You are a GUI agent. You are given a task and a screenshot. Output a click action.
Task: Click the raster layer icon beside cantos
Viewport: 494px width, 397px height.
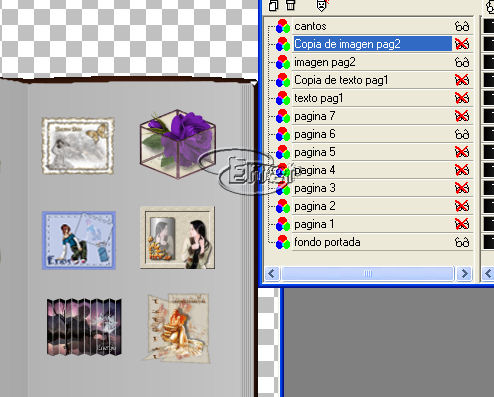tap(283, 26)
